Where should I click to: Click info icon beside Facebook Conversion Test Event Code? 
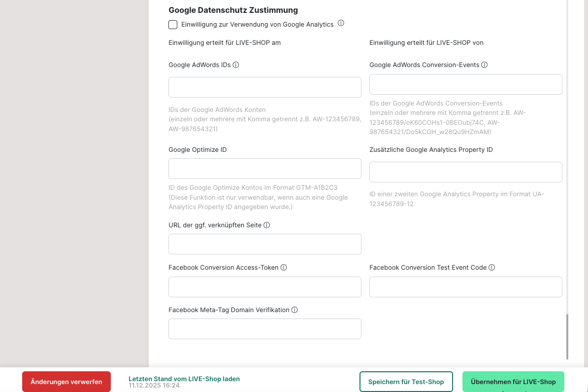(x=491, y=267)
